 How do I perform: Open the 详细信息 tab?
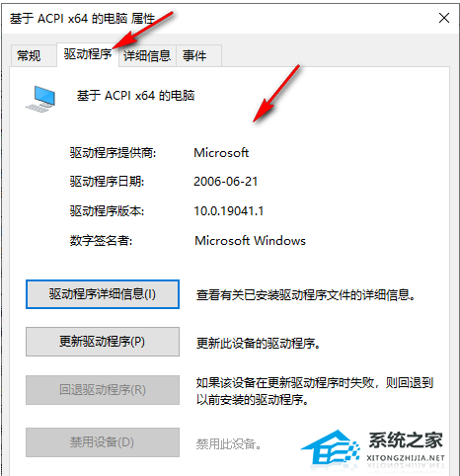[x=147, y=55]
